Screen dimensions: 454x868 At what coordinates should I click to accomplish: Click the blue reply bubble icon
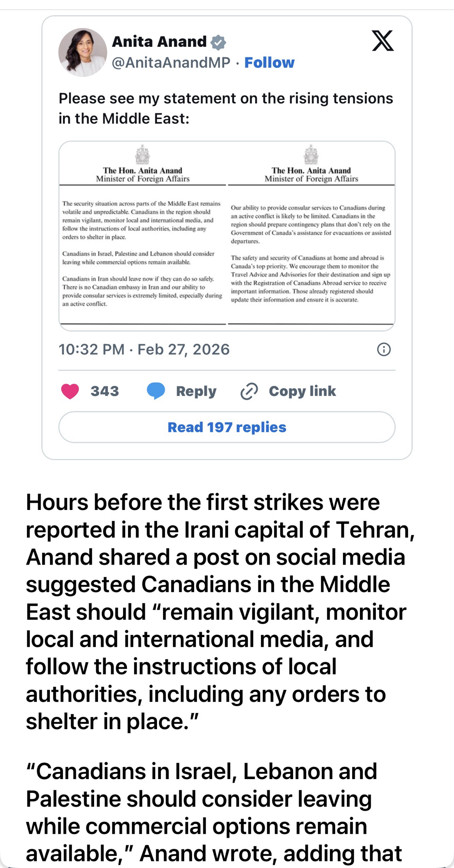tap(156, 391)
